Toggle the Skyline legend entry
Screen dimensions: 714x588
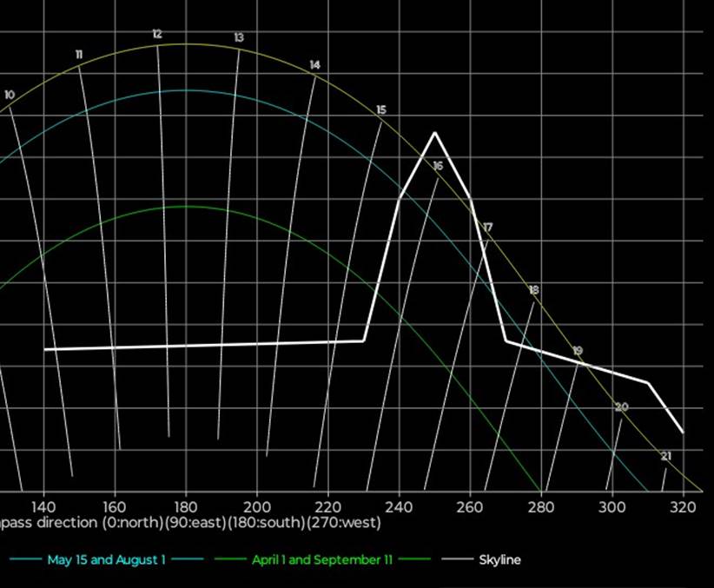coord(499,560)
